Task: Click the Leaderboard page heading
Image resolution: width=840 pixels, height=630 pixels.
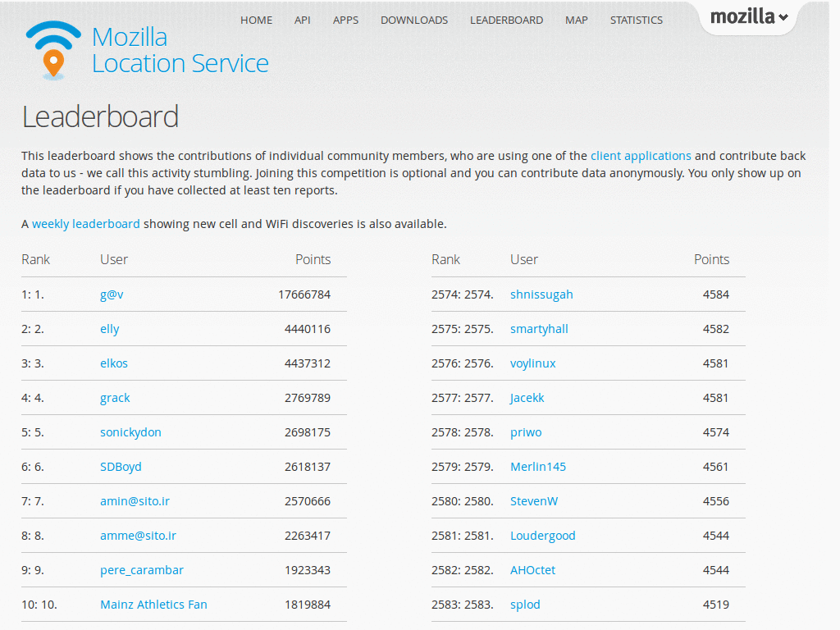Action: point(100,116)
